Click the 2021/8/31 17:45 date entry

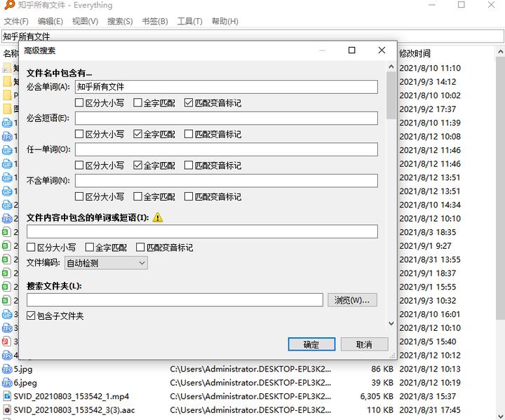(430, 410)
